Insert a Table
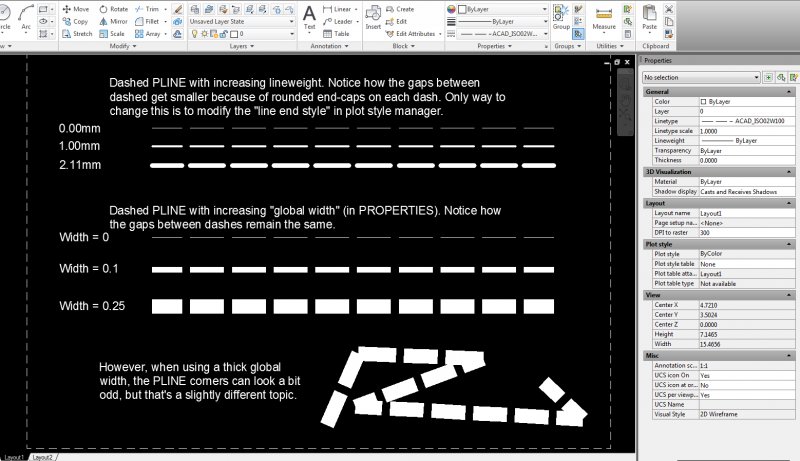The image size is (800, 461). (336, 34)
